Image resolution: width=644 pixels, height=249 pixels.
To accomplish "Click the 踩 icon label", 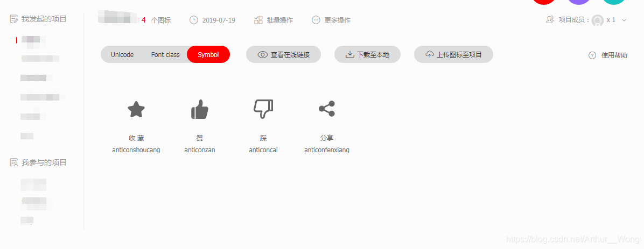I will click(263, 138).
